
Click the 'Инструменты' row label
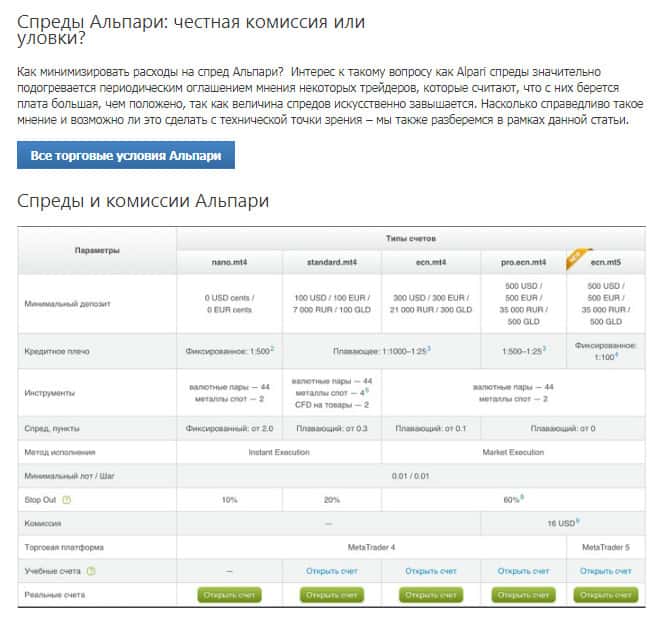[x=50, y=393]
